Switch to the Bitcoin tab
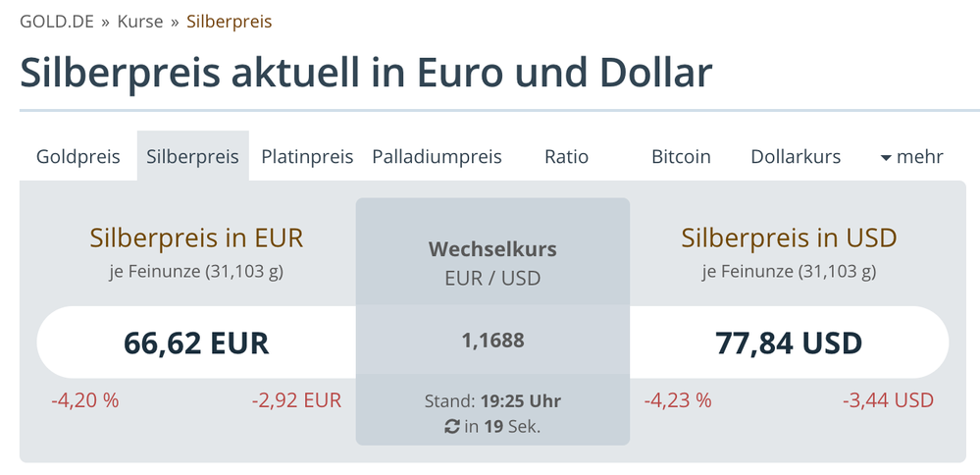The width and height of the screenshot is (980, 475). pos(681,157)
